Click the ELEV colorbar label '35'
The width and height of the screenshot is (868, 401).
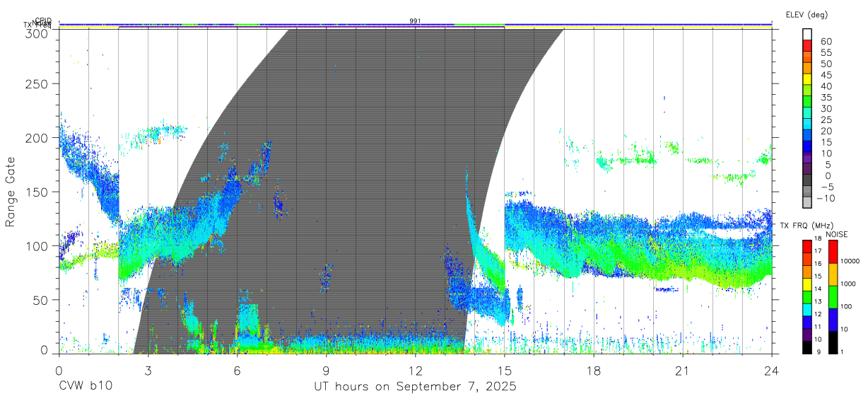pyautogui.click(x=826, y=98)
